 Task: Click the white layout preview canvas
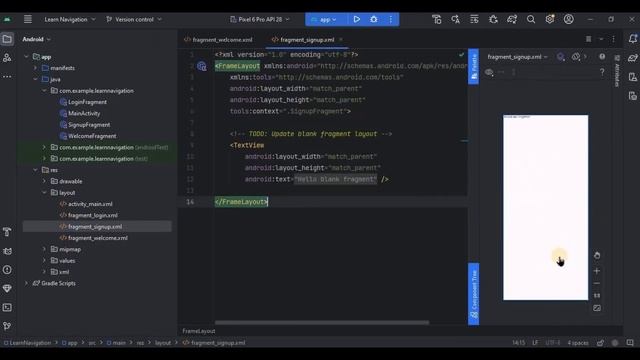click(x=545, y=207)
